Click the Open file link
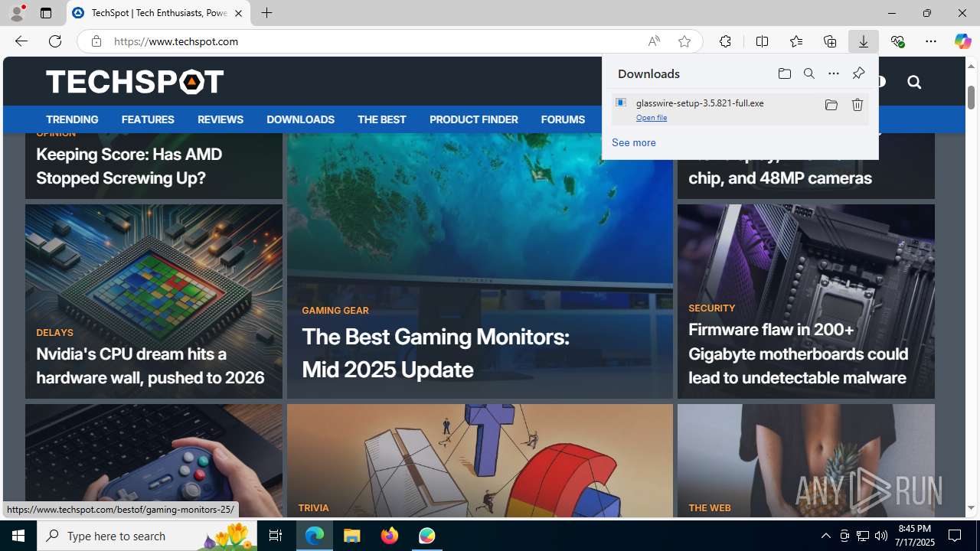Image resolution: width=980 pixels, height=551 pixels. [651, 118]
